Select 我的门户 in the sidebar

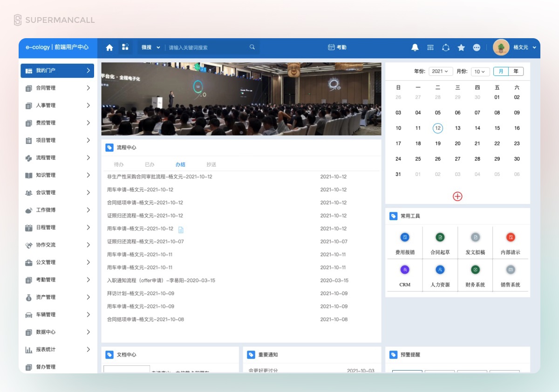[57, 71]
